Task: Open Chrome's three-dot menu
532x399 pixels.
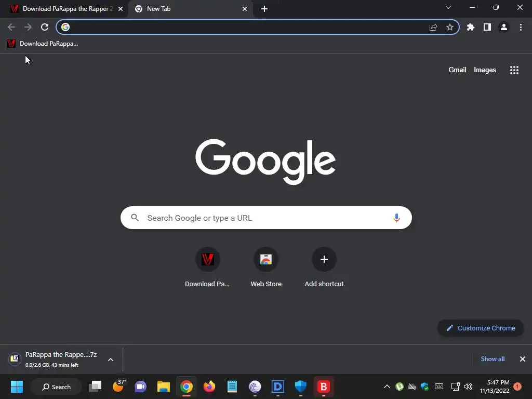Action: click(x=521, y=27)
